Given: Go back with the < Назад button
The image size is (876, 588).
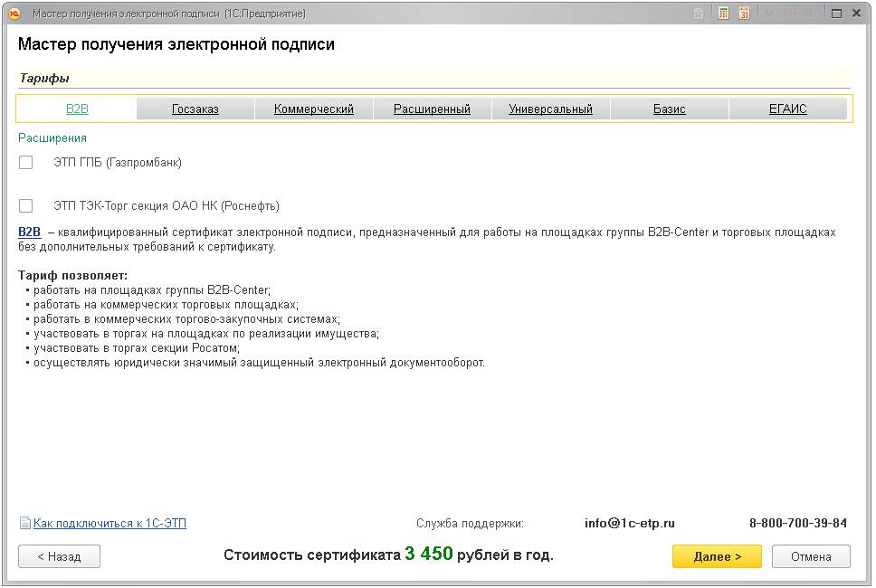Looking at the screenshot, I should click(x=59, y=556).
